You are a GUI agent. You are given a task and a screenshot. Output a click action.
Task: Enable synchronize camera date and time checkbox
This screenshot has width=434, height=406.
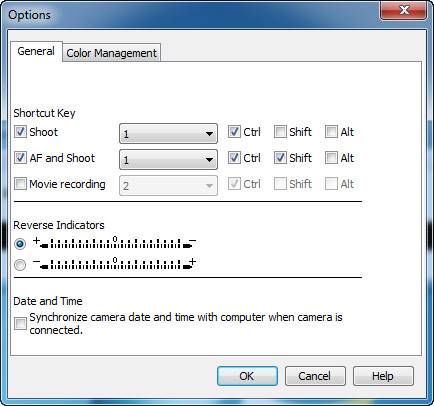20,323
